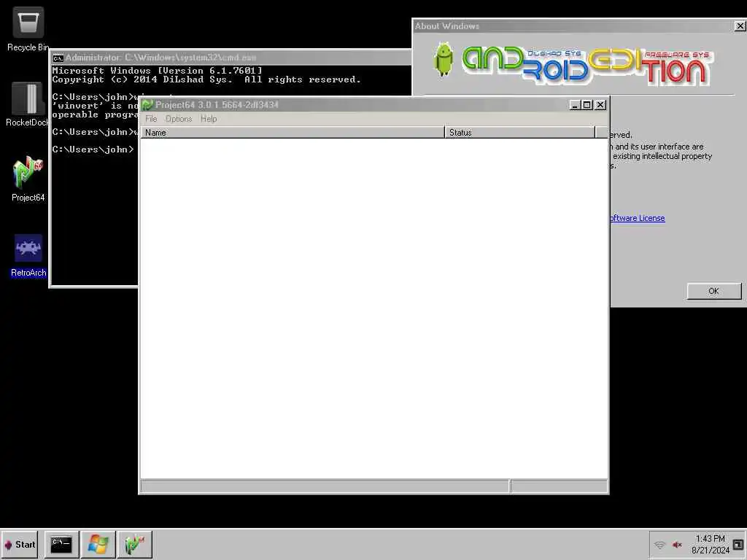Select the RetroArch desktop icon
The height and width of the screenshot is (560, 747).
click(28, 255)
